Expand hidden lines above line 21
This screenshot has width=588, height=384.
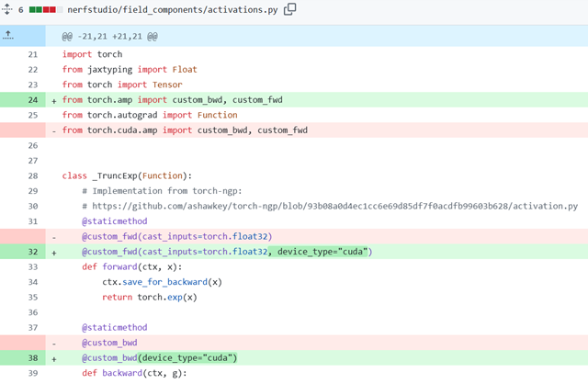pyautogui.click(x=8, y=36)
